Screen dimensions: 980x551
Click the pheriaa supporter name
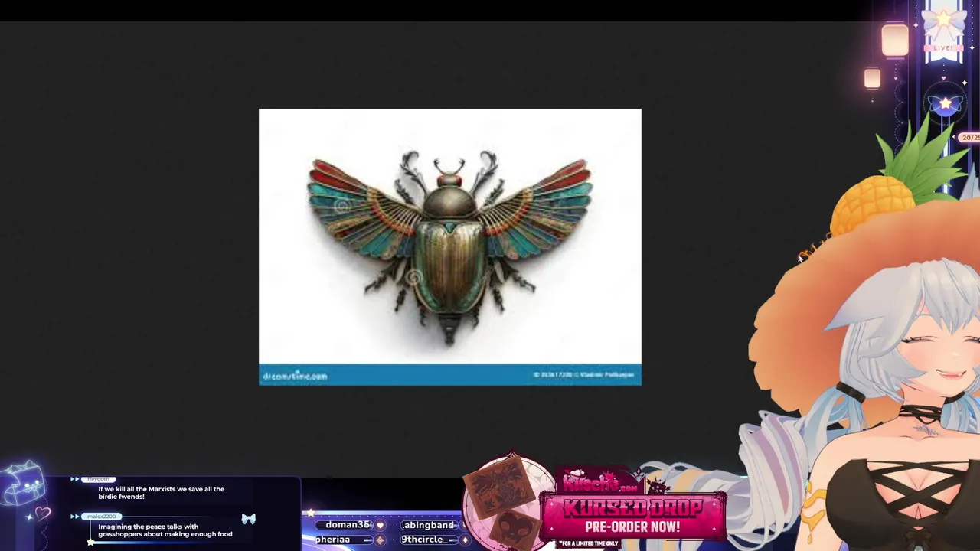pos(333,540)
